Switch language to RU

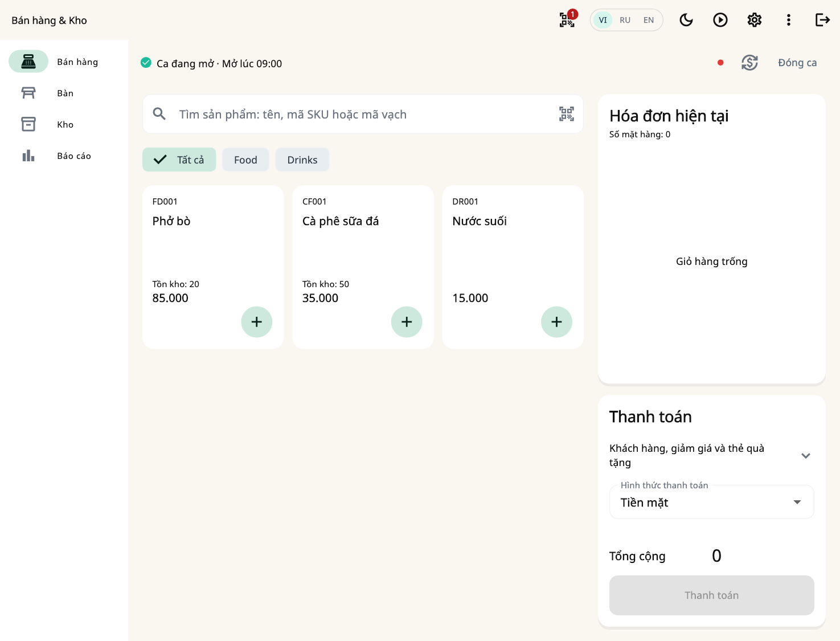[x=625, y=20]
